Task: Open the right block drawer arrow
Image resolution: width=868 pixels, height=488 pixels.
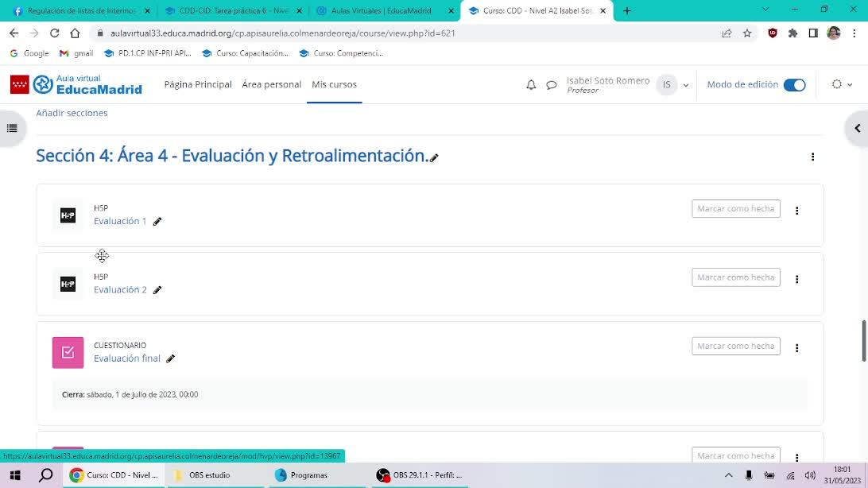Action: click(x=858, y=129)
